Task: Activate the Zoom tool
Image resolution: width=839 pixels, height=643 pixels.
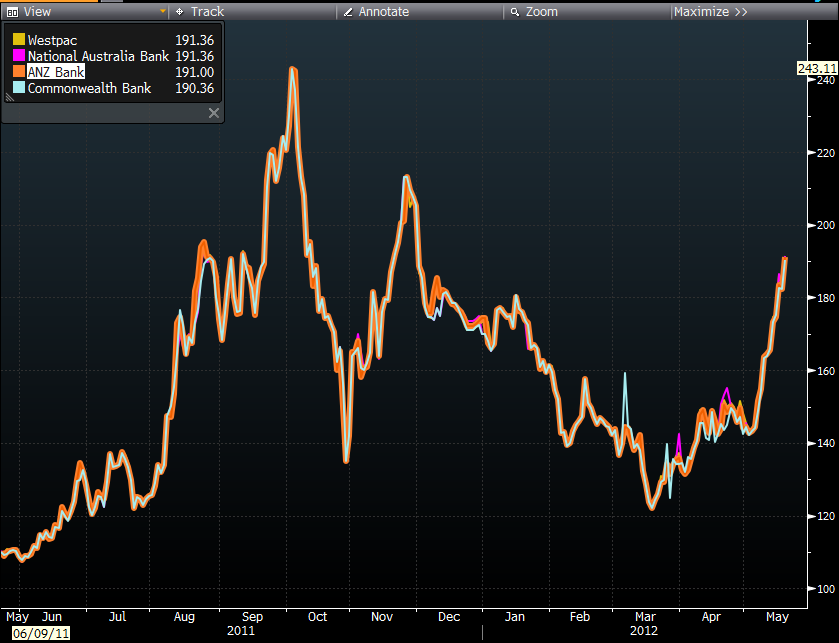Action: (541, 11)
